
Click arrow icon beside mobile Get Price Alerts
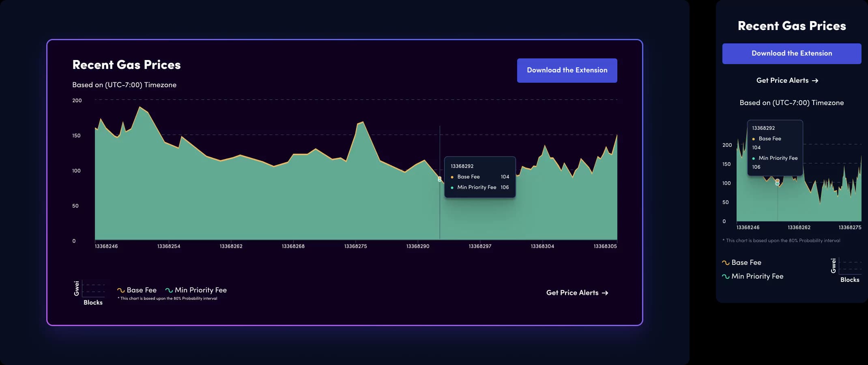(x=815, y=81)
